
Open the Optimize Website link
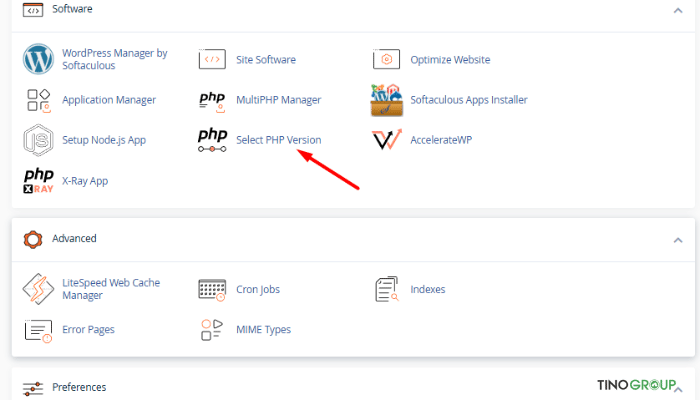[450, 59]
